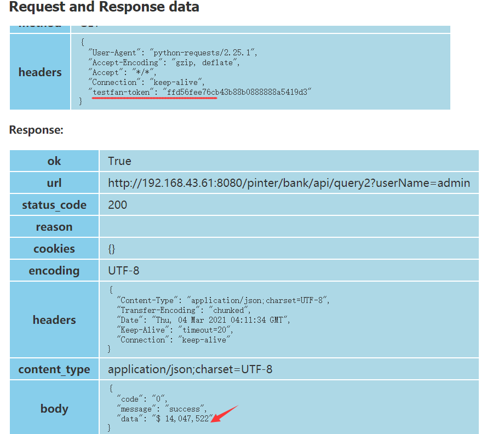The width and height of the screenshot is (504, 434).
Task: Click the "encoding" row label
Action: pos(54,271)
